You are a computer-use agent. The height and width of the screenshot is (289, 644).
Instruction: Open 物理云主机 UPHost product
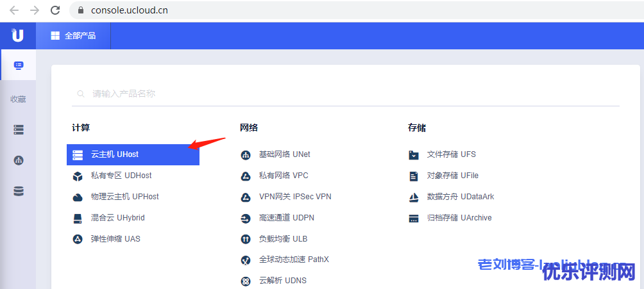click(125, 197)
